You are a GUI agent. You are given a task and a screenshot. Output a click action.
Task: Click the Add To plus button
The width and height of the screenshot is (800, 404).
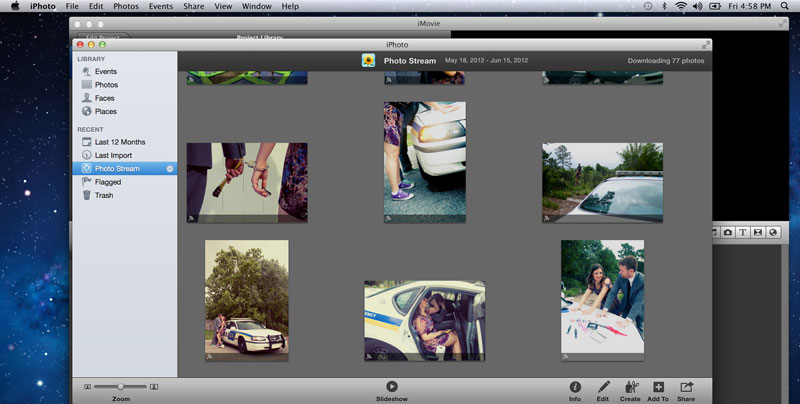click(x=658, y=391)
